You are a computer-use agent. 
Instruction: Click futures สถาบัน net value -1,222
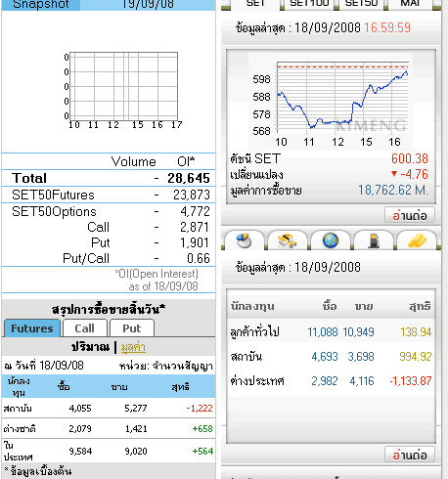pos(200,409)
